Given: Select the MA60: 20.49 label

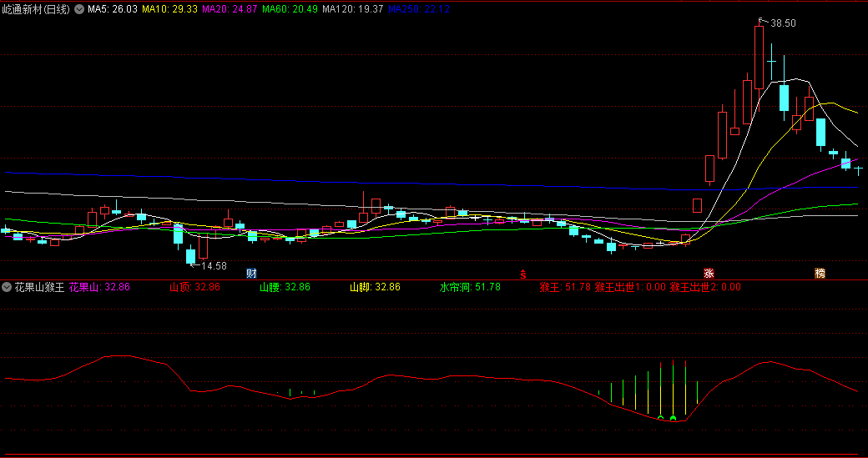Looking at the screenshot, I should (290, 9).
